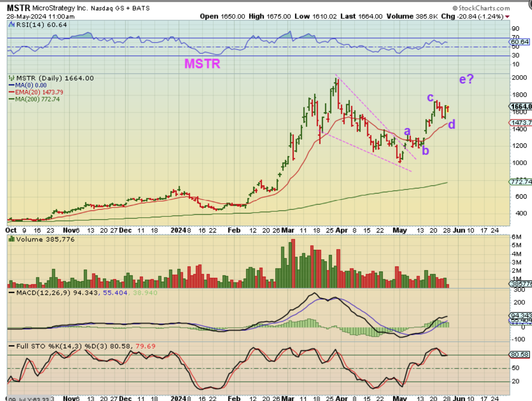Click the 80.58 stochastic value tag
Screen dimensions: 532x401
tap(520, 354)
